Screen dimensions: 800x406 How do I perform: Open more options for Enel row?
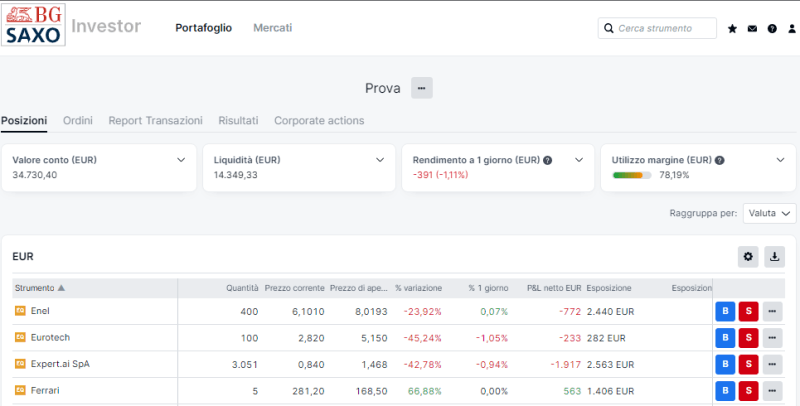(772, 311)
